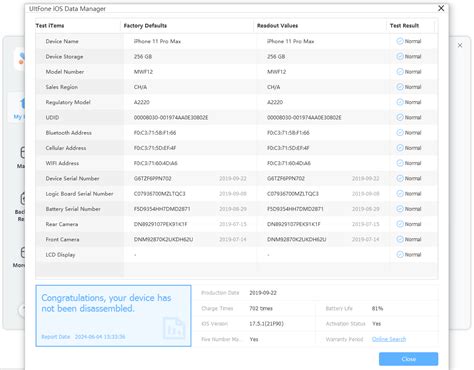Select the Device Serial Number row label
The image size is (474, 370).
pos(72,178)
